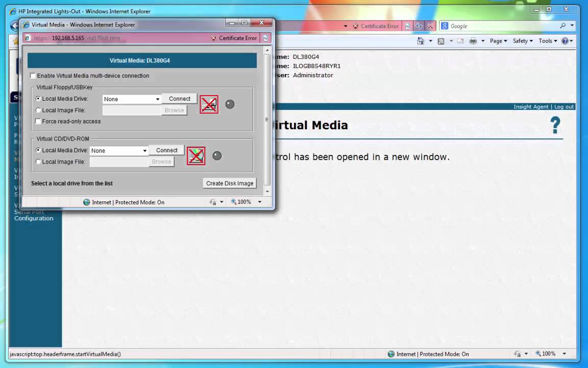Screen dimensions: 588x368
Task: Click the main window status bar security lock icon
Action: pyautogui.click(x=518, y=354)
